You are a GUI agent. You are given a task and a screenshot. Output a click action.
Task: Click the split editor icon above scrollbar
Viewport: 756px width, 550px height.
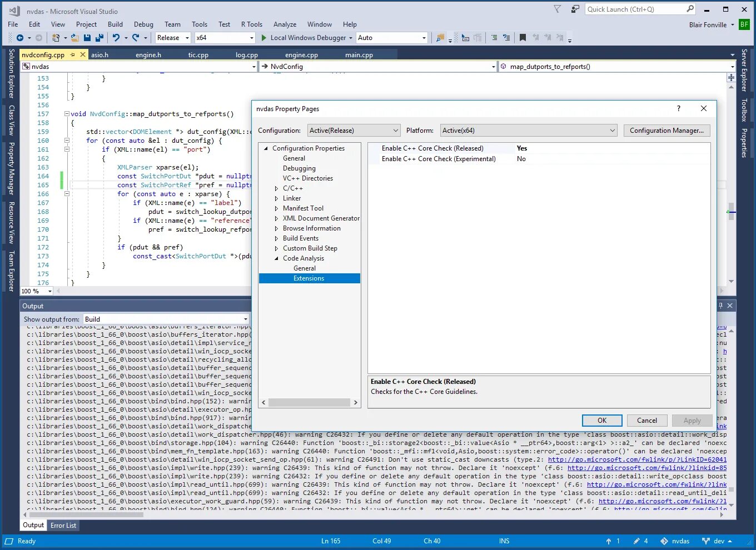pos(731,78)
